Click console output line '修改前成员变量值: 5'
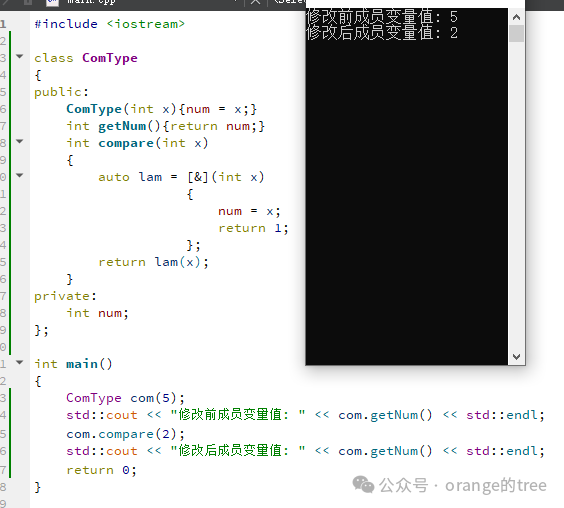The width and height of the screenshot is (564, 508). [382, 17]
